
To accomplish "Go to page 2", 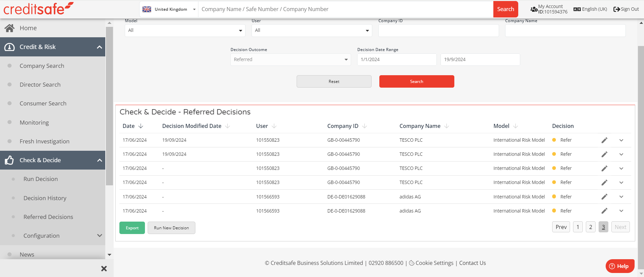I will click(x=591, y=227).
